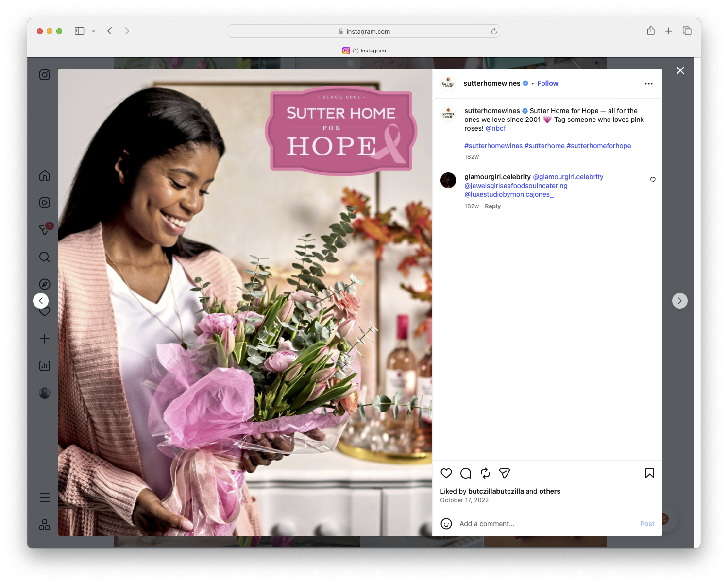The width and height of the screenshot is (728, 584).
Task: Like glamourgirl.celebrity's comment
Action: (x=652, y=179)
